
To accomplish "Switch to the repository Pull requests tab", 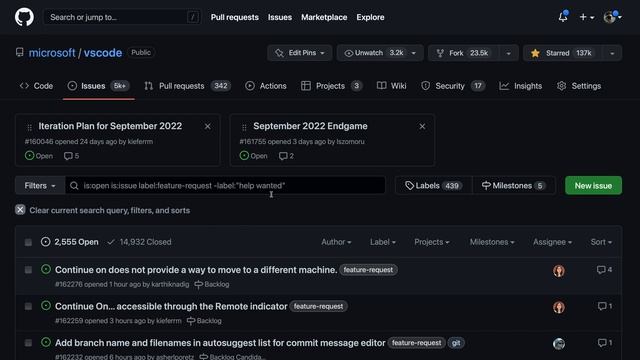I will [187, 86].
